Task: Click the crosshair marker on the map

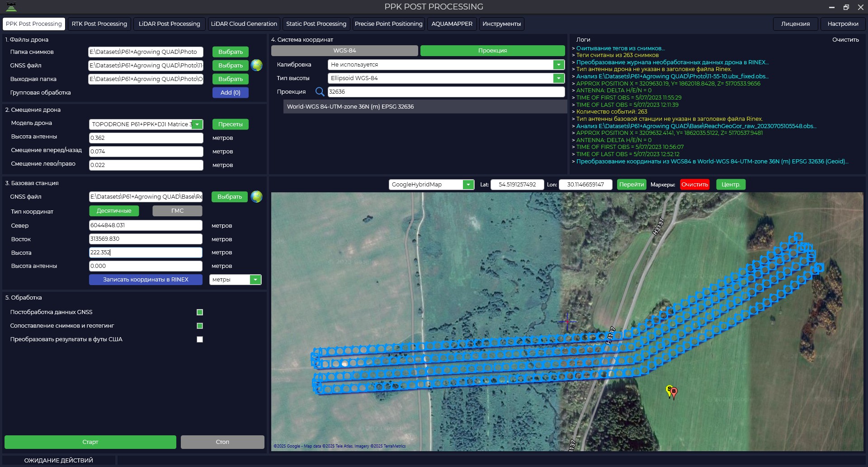Action: point(567,321)
